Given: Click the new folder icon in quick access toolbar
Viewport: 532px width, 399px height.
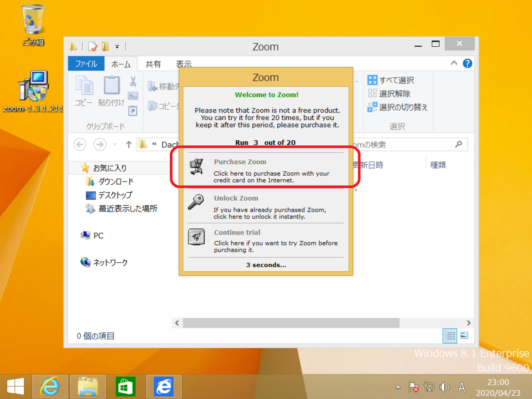Looking at the screenshot, I should (x=106, y=47).
